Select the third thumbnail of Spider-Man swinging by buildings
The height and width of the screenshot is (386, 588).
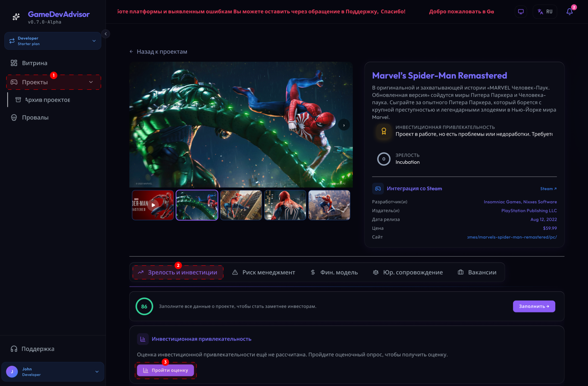(241, 205)
